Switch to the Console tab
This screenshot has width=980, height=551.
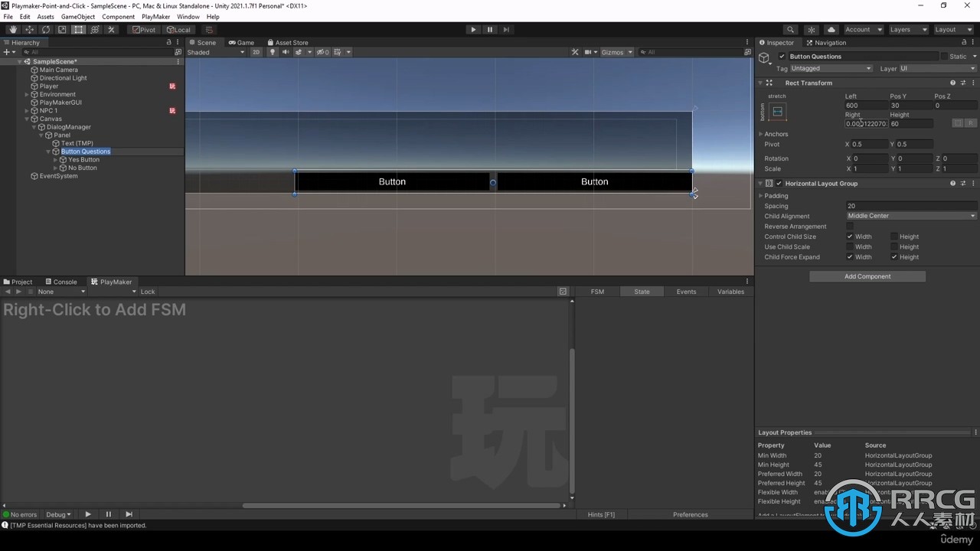(60, 282)
